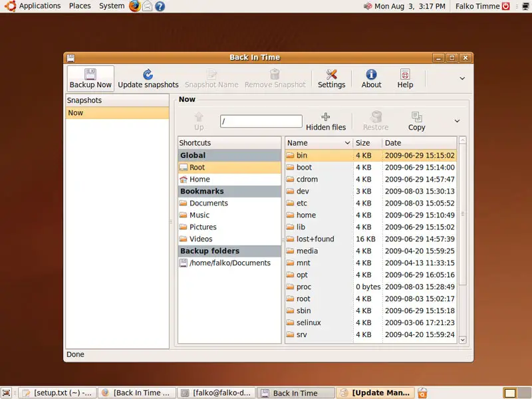
Task: Open the Pictures bookmark
Action: coord(229,227)
